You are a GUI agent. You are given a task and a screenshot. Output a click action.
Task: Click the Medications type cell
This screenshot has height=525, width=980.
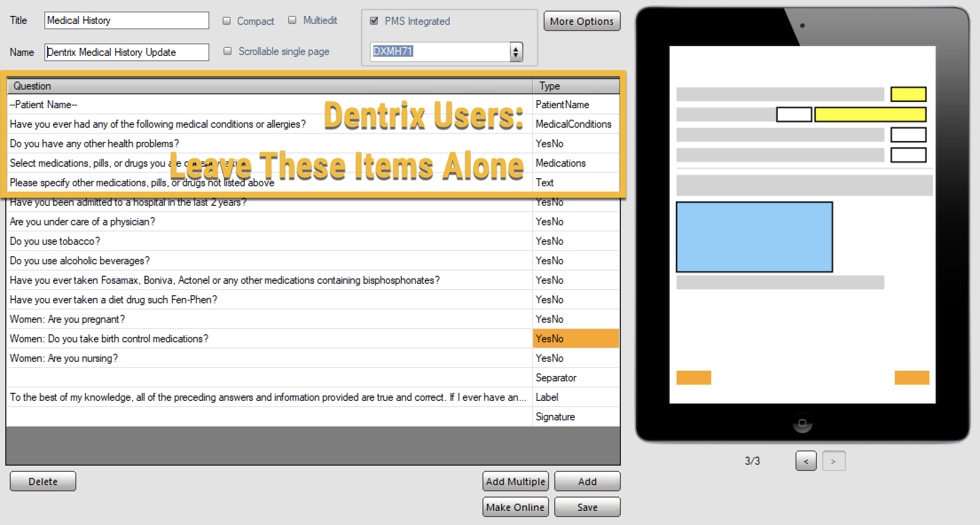point(576,163)
